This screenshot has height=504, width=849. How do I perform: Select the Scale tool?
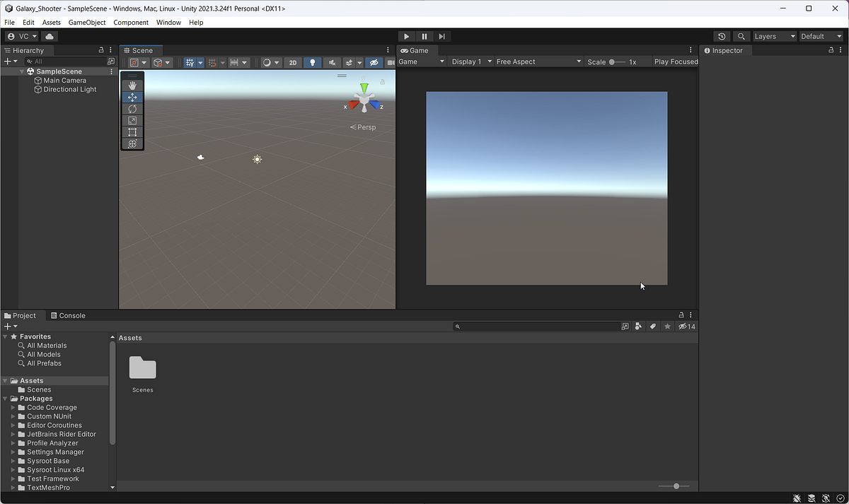(x=132, y=120)
